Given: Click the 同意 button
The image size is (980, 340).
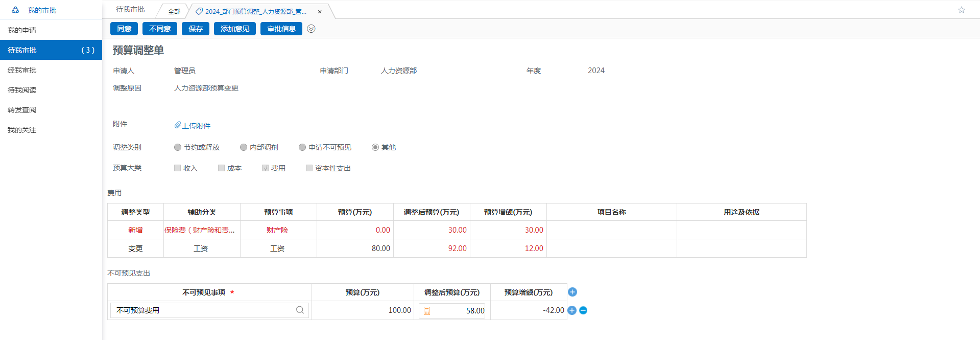Looking at the screenshot, I should point(124,29).
